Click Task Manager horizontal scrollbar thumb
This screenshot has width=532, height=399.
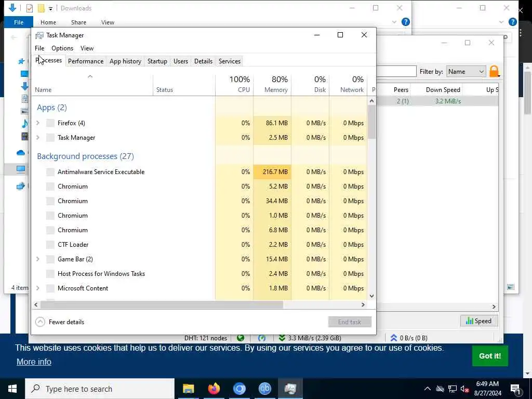[162, 304]
